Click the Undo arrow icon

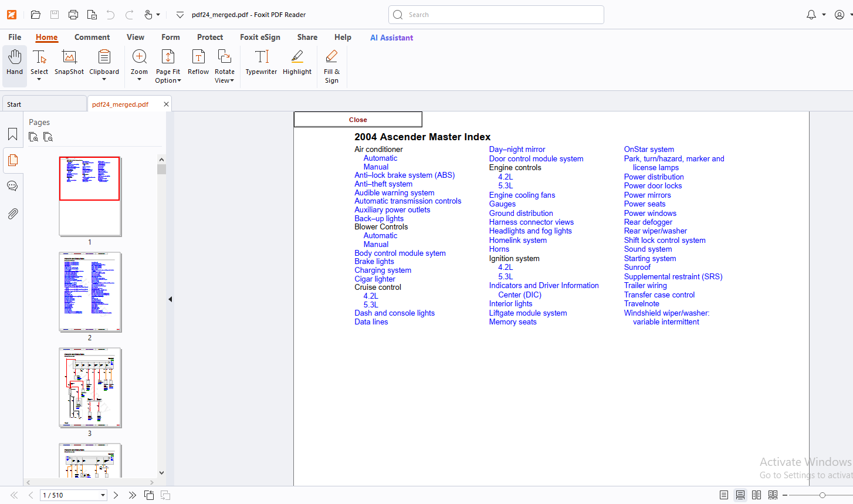click(x=110, y=15)
